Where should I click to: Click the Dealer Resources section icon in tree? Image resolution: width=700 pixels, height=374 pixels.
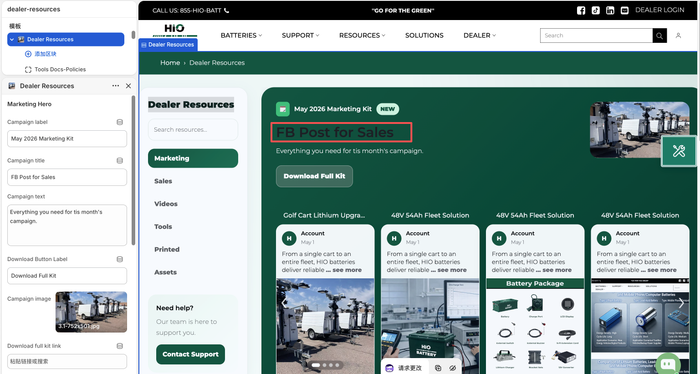coord(21,39)
